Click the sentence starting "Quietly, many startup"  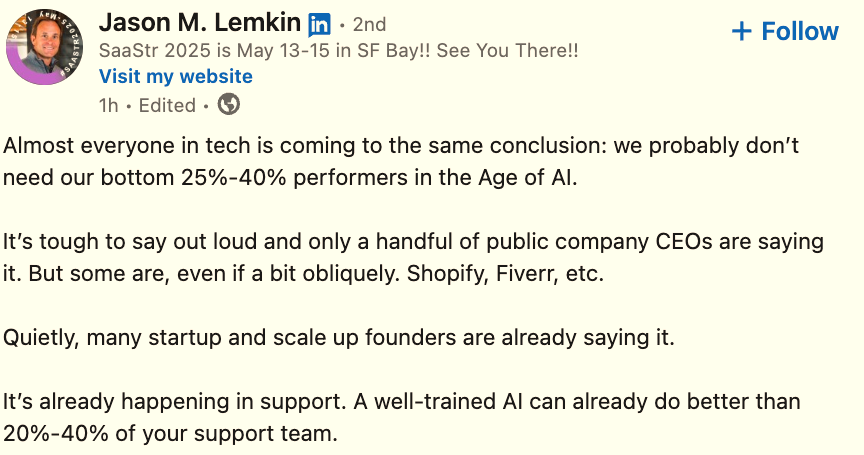coord(339,337)
